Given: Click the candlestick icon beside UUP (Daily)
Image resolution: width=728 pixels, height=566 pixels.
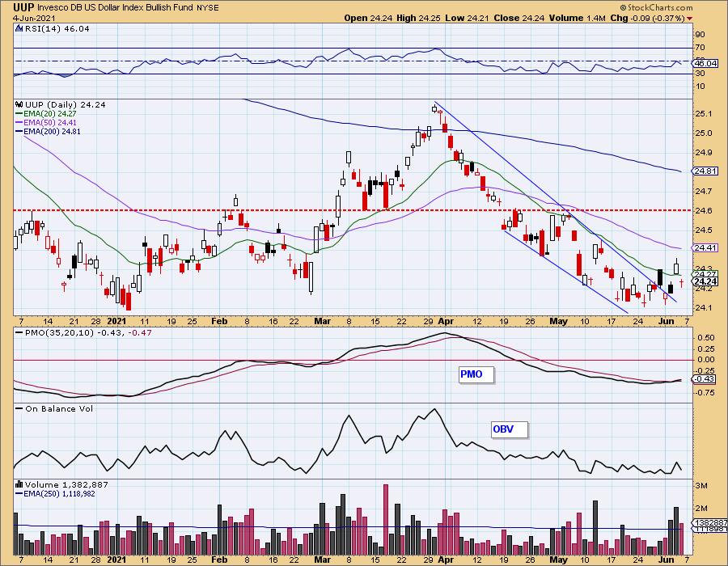Looking at the screenshot, I should pos(19,105).
